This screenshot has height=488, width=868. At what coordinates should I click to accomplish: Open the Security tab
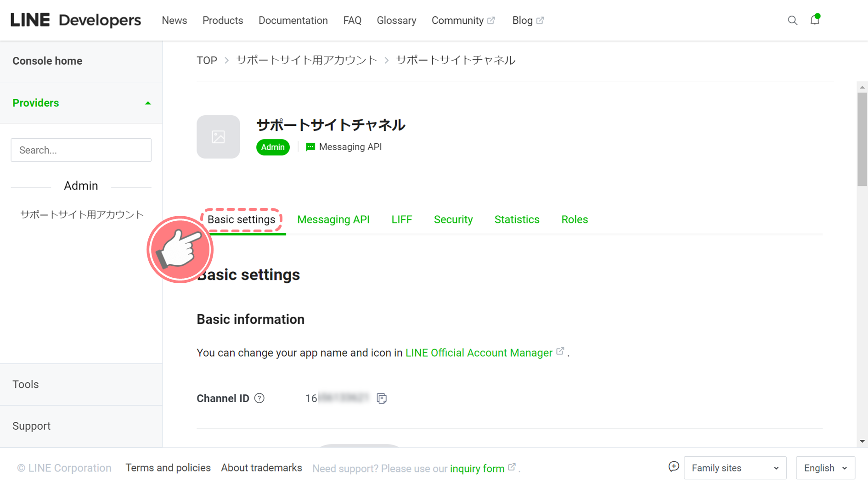(x=453, y=219)
